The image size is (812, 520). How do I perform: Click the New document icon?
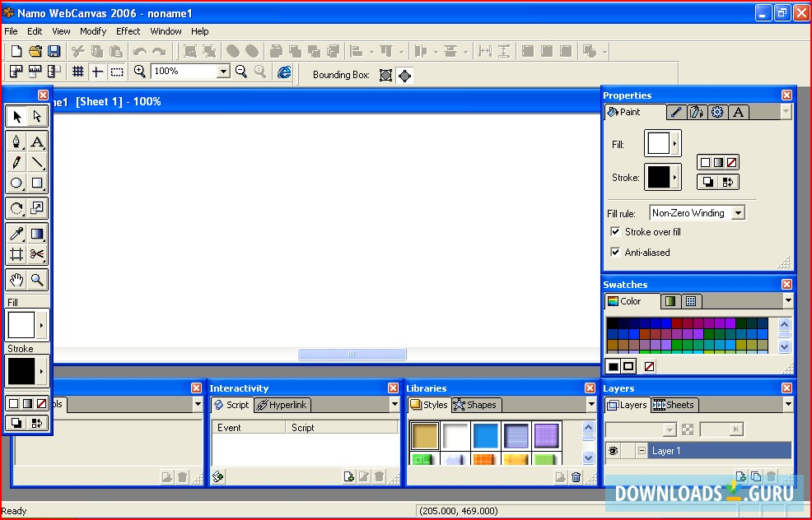16,51
